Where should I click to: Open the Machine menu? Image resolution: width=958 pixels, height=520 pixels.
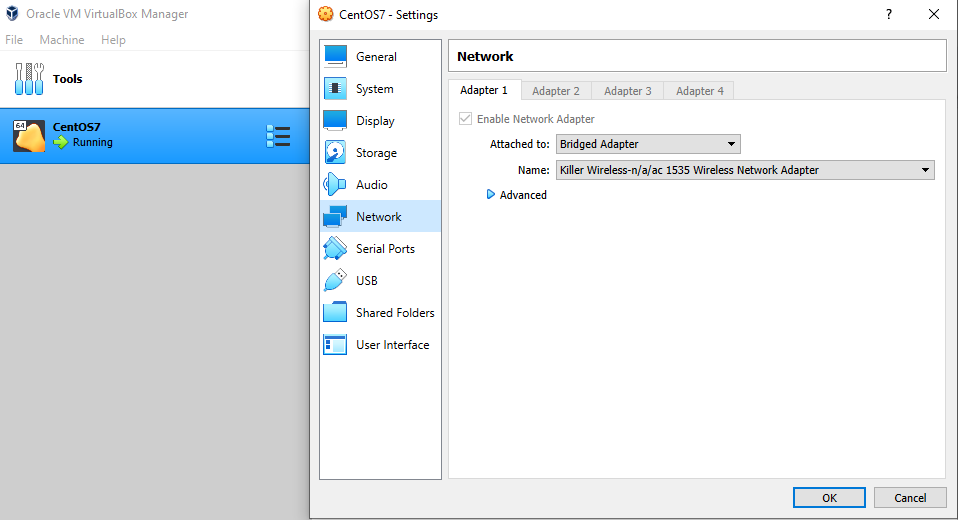[x=62, y=40]
